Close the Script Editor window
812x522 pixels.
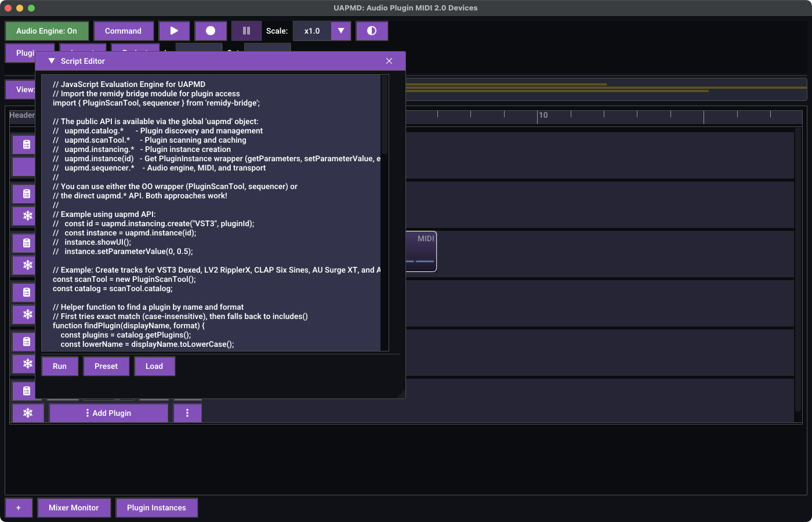389,61
